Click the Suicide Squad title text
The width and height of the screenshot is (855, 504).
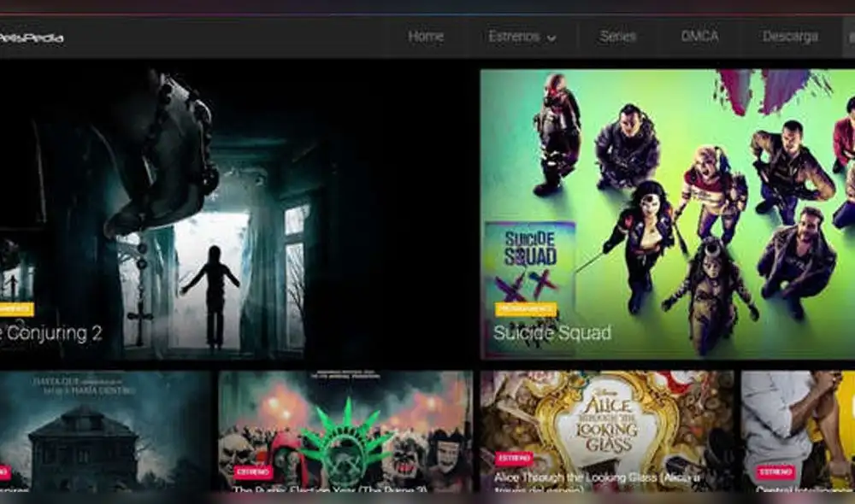[552, 333]
